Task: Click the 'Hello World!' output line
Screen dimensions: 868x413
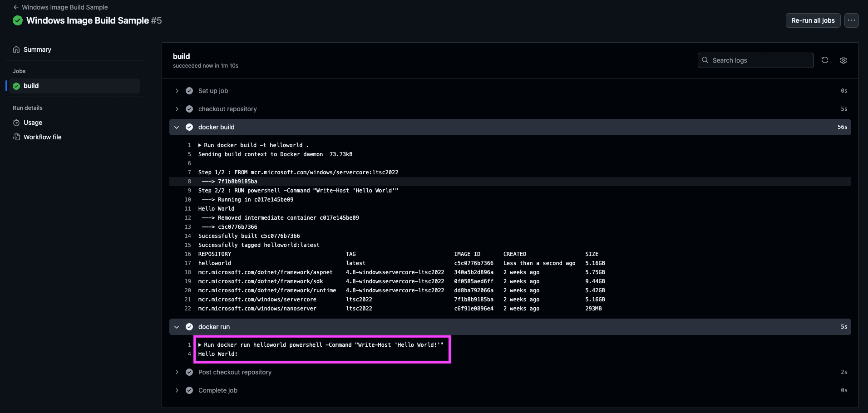Action: [x=218, y=354]
